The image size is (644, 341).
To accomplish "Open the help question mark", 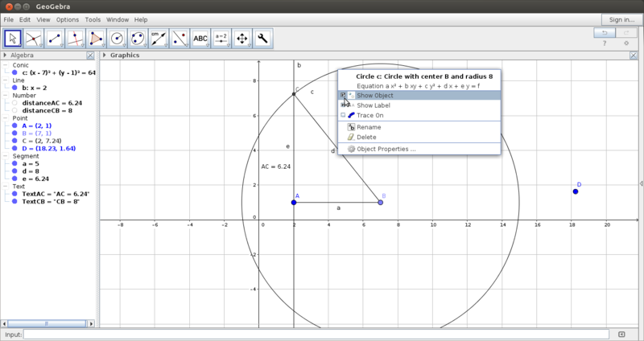I will 605,43.
